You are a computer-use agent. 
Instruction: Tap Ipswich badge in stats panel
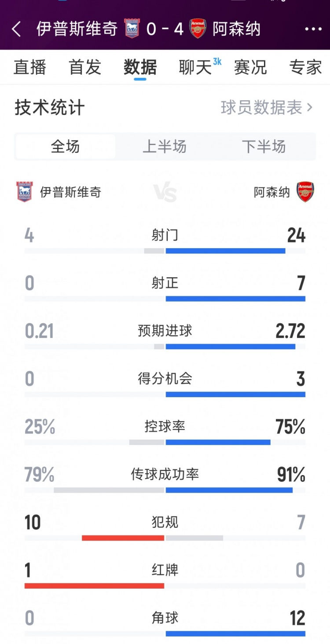click(24, 192)
